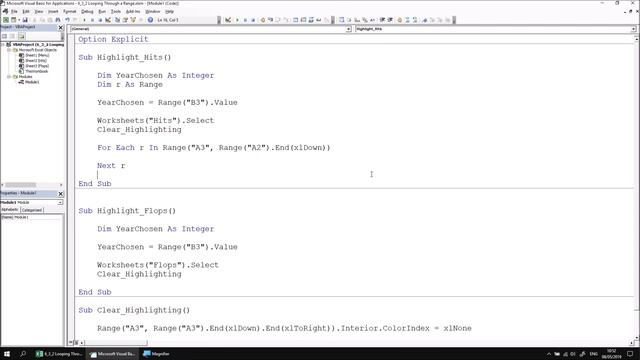Undo the last action in the Standard toolbar
Viewport: 640px width, 360px height.
coord(67,20)
